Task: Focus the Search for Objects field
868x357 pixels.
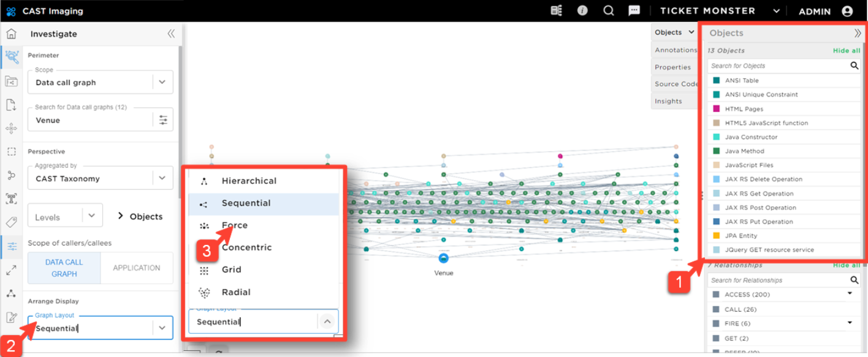Action: [784, 66]
